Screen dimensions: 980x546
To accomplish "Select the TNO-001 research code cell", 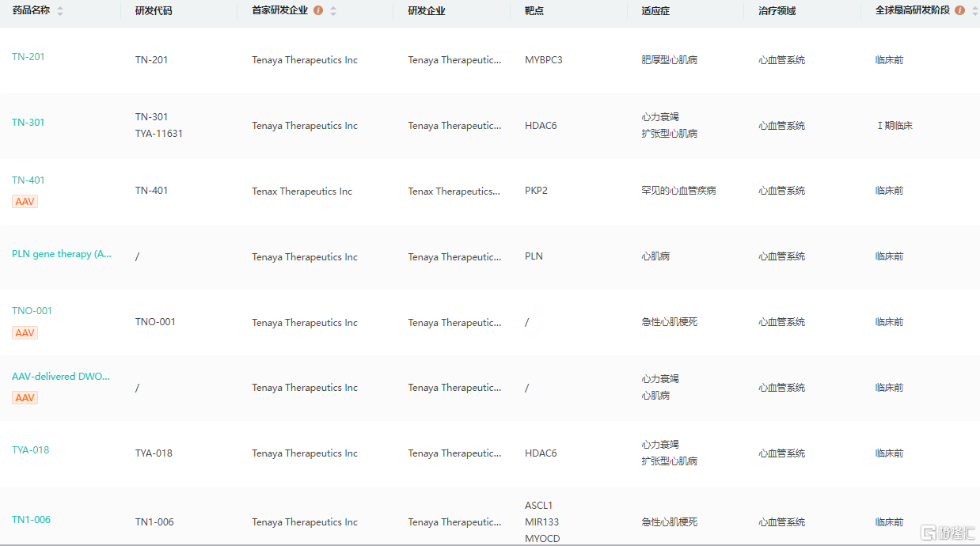I will 156,322.
